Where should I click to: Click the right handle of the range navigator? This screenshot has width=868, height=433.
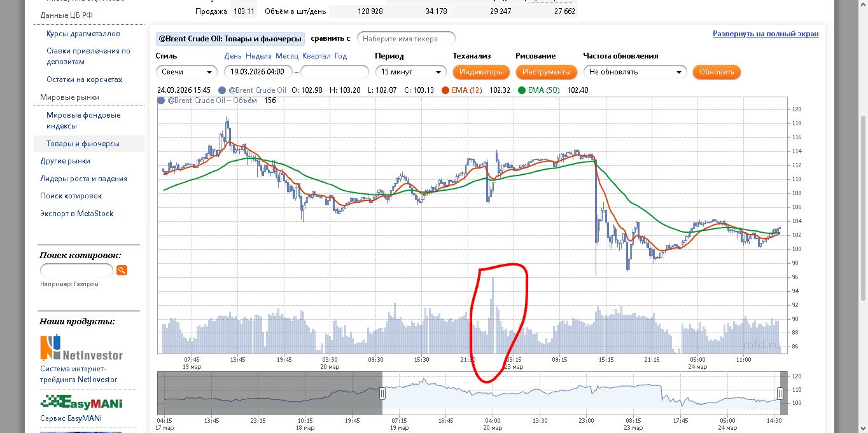point(780,394)
